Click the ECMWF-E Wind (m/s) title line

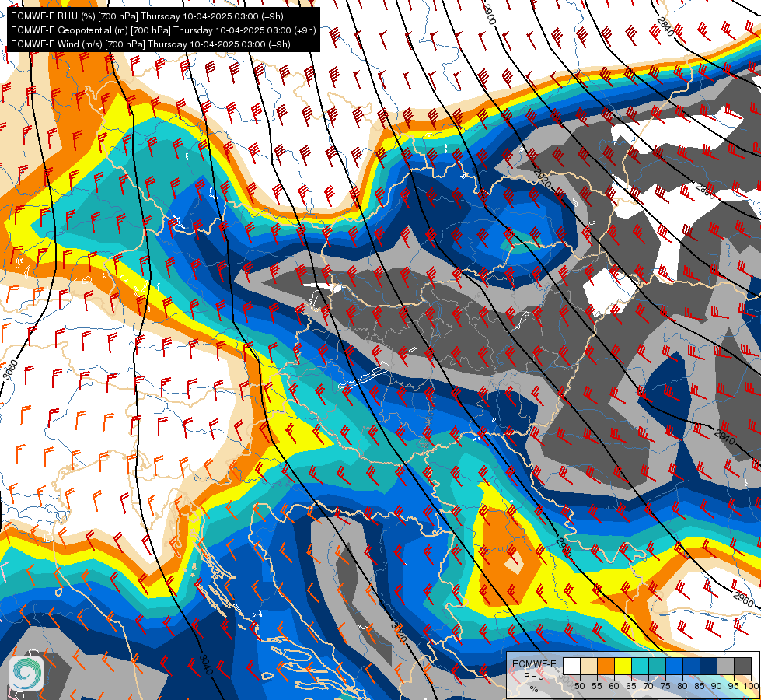[151, 44]
